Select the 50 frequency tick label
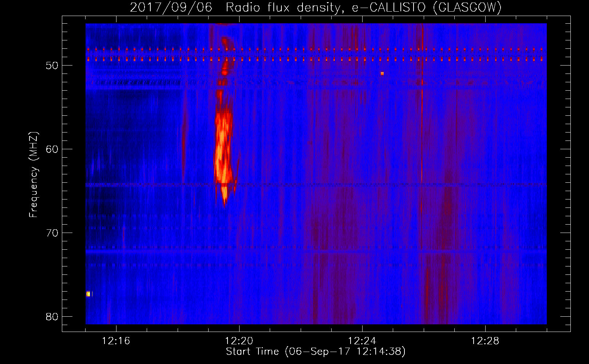The height and width of the screenshot is (364, 589). click(52, 66)
